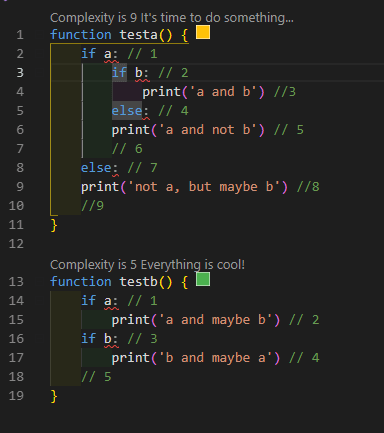
Task: Click the 'function' keyword on line 13
Action: pyautogui.click(x=81, y=282)
